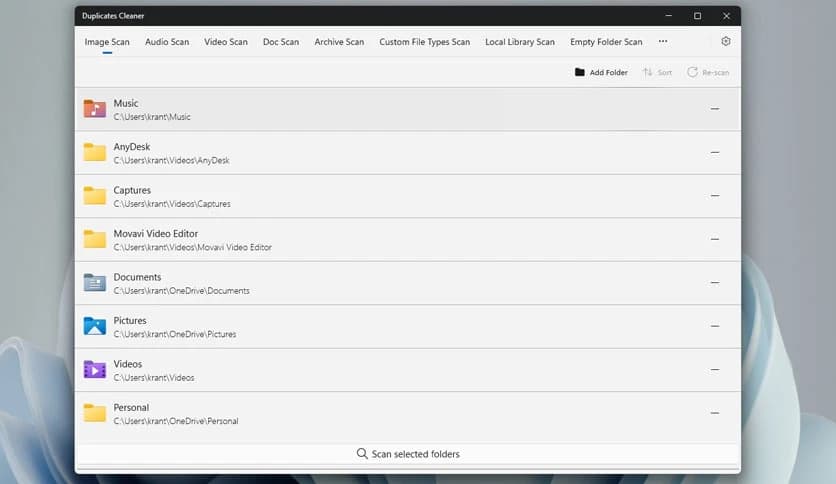The image size is (836, 484).
Task: Remove the Documents folder with its minus icon
Action: [x=715, y=283]
